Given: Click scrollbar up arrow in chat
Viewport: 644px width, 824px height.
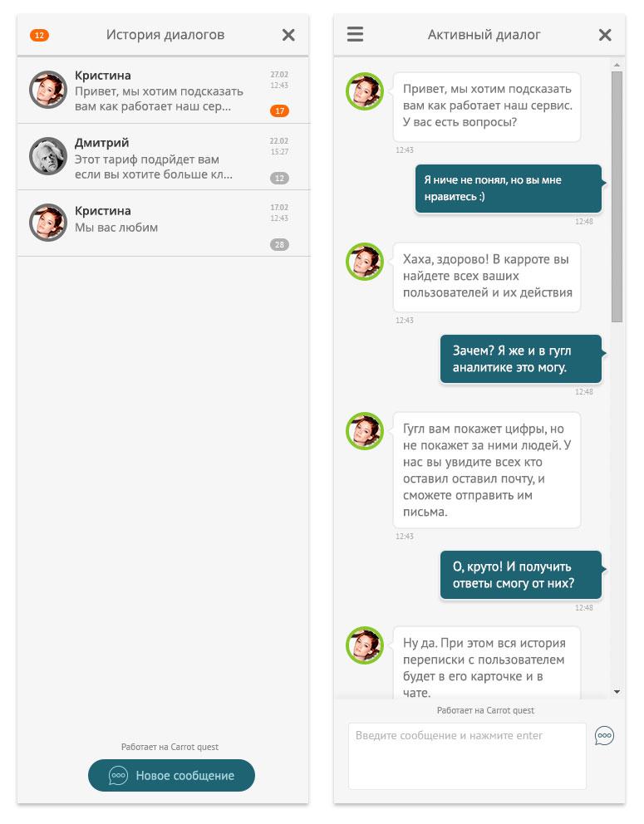Looking at the screenshot, I should pyautogui.click(x=617, y=64).
